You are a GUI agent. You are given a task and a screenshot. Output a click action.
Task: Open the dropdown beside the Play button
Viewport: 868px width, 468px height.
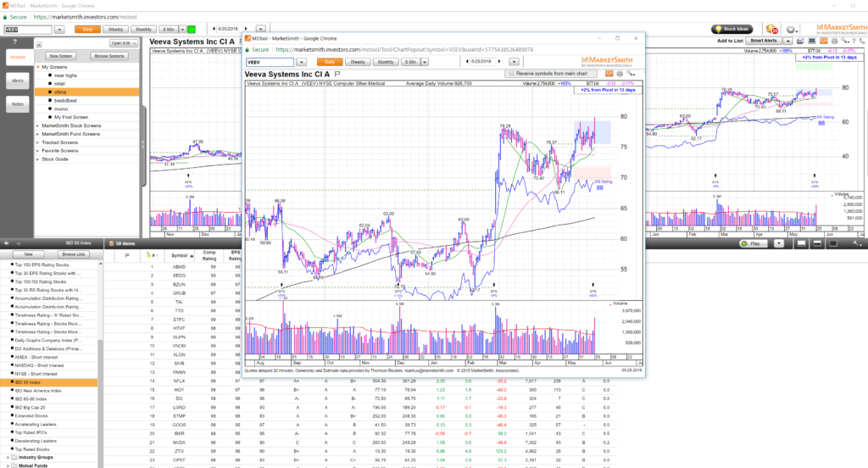pyautogui.click(x=778, y=243)
